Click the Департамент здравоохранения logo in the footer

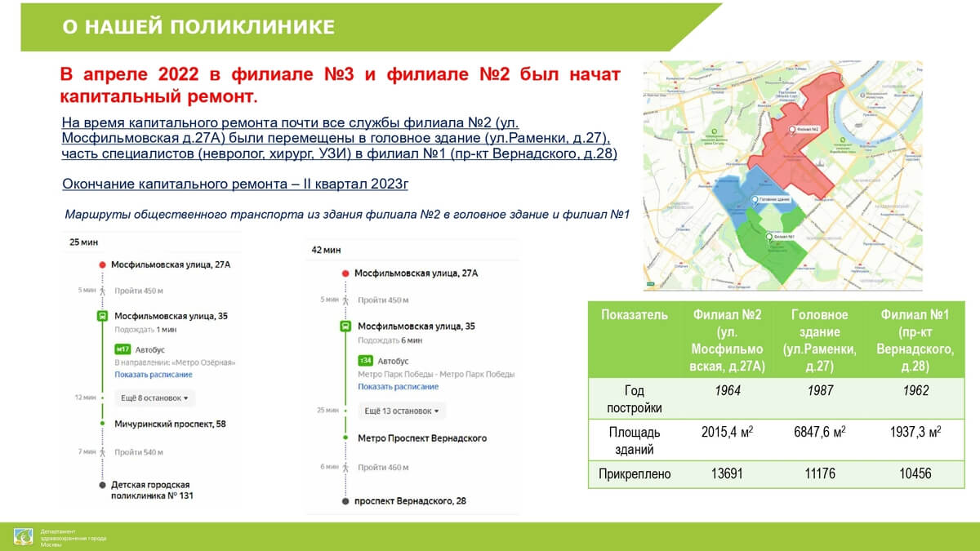(23, 537)
